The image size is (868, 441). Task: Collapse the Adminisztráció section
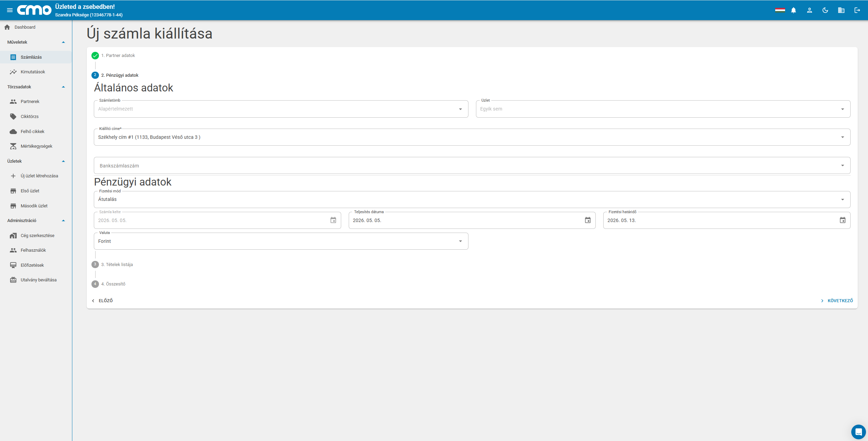point(63,221)
